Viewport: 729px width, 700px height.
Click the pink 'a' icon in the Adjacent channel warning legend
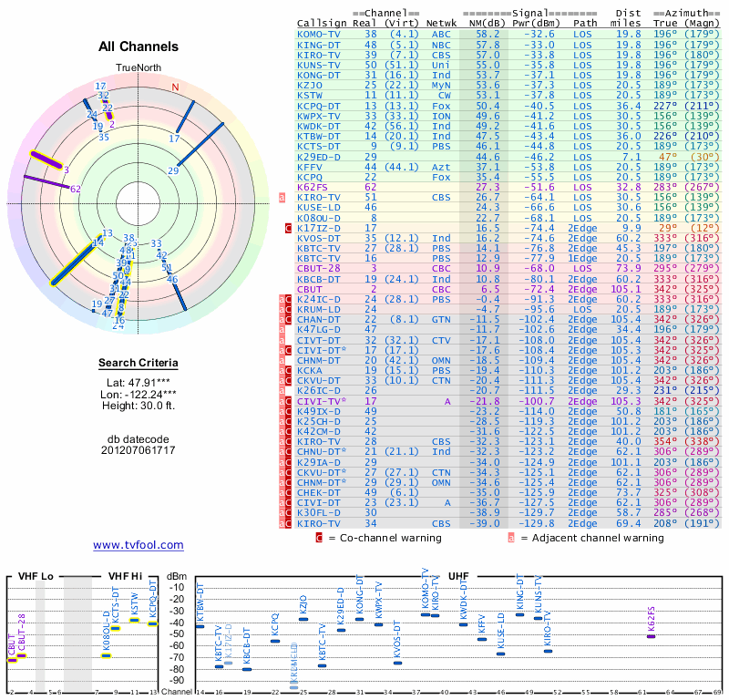click(511, 538)
